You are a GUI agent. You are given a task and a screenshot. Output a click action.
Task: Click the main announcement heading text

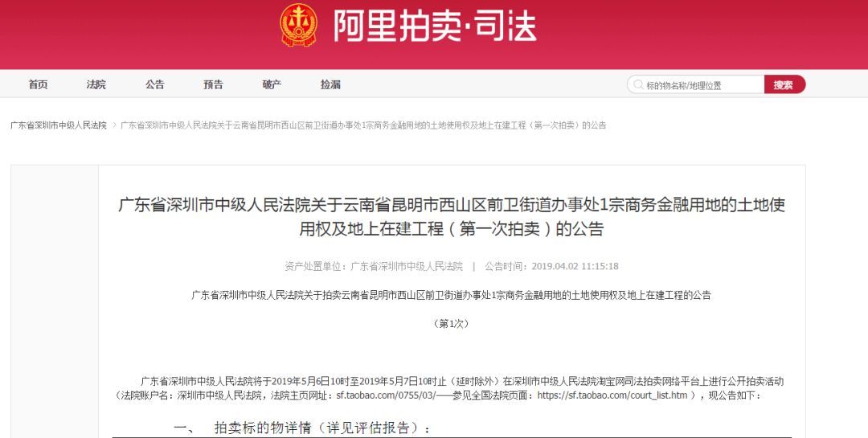click(x=452, y=216)
